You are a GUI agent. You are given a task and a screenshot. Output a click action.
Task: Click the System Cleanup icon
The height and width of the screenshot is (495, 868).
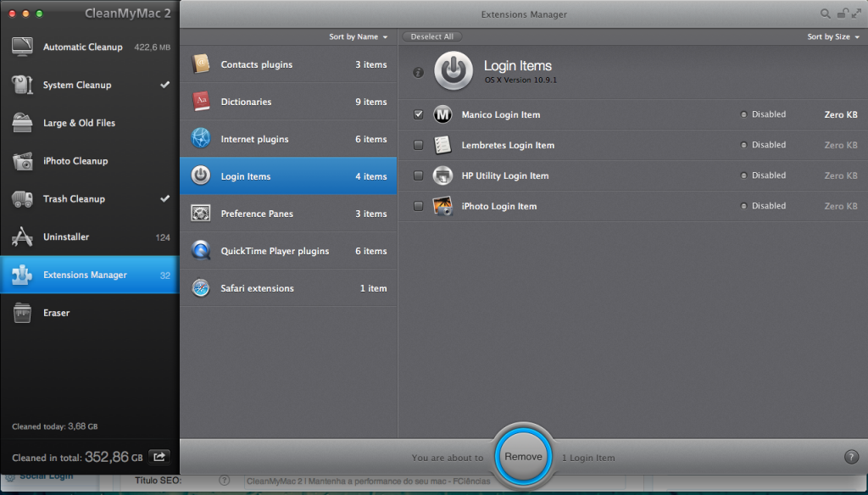tap(22, 85)
